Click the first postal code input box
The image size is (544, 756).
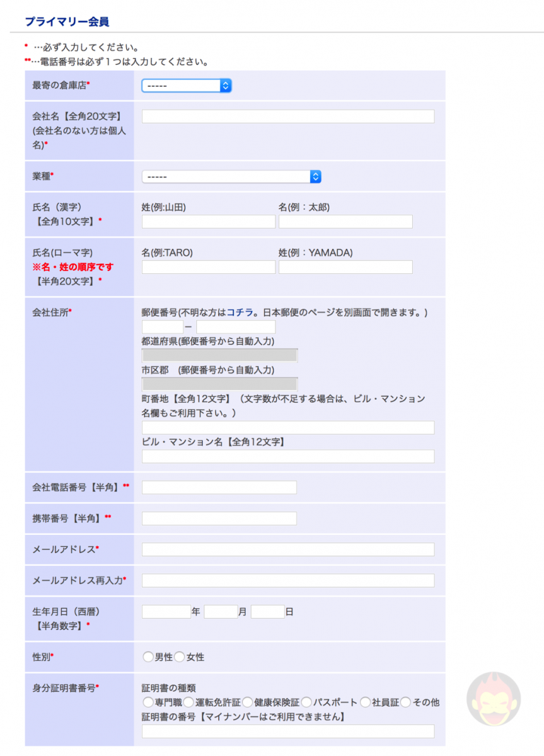click(161, 326)
